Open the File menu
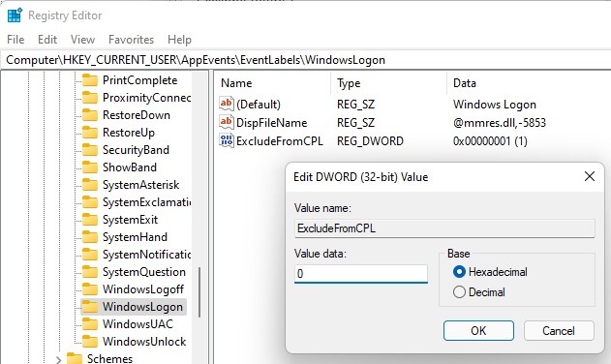 15,40
